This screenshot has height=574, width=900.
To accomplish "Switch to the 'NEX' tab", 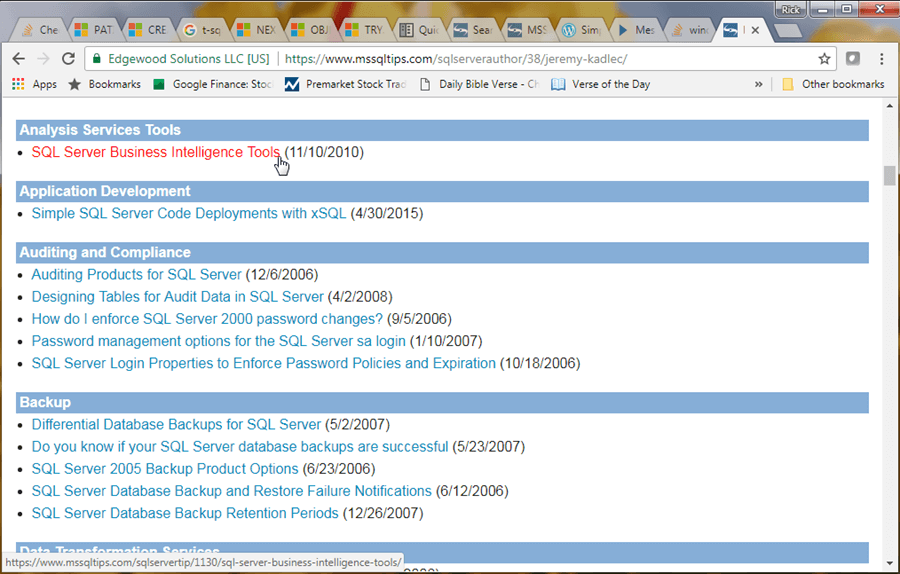I will 257,30.
